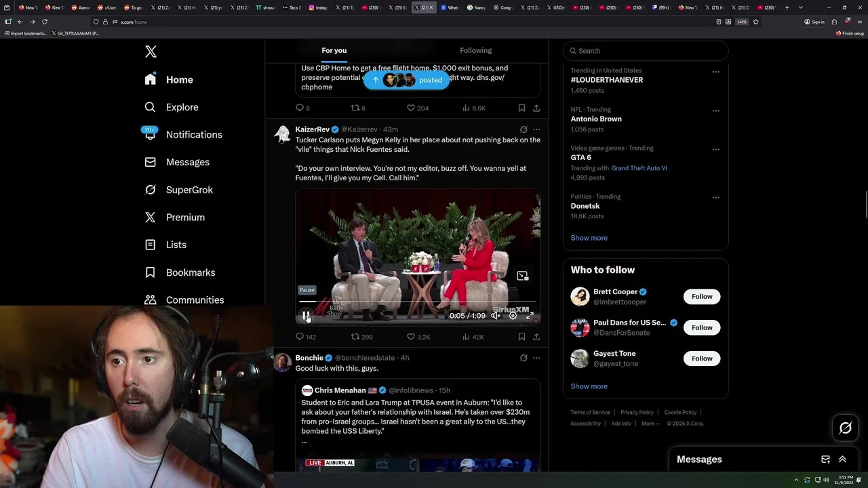Toggle fullscreen on the video player

(530, 316)
